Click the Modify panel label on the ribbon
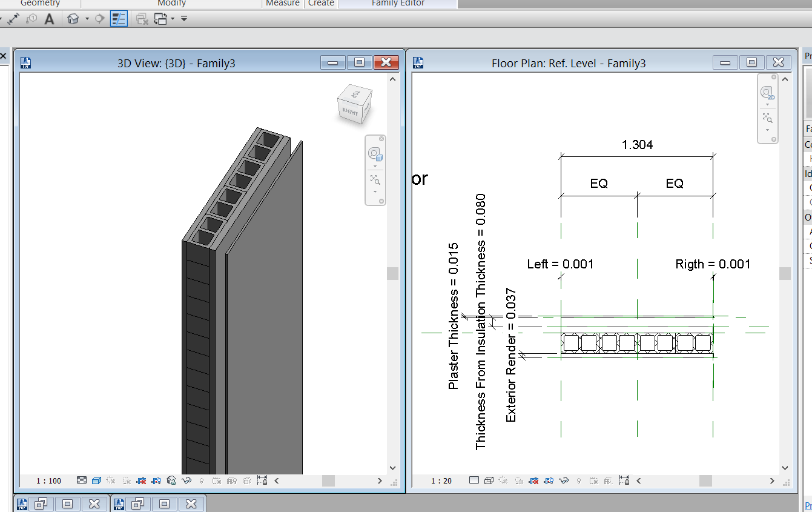812x512 pixels. pyautogui.click(x=171, y=4)
